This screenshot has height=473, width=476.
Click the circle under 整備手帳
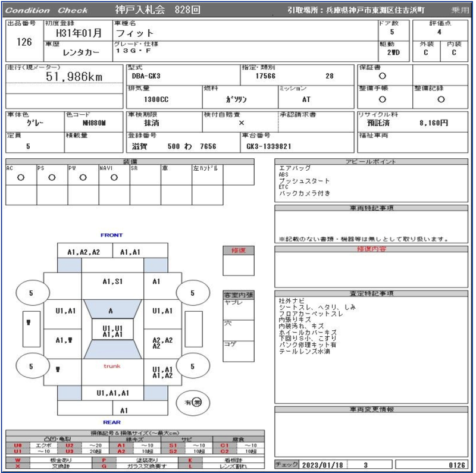(383, 99)
